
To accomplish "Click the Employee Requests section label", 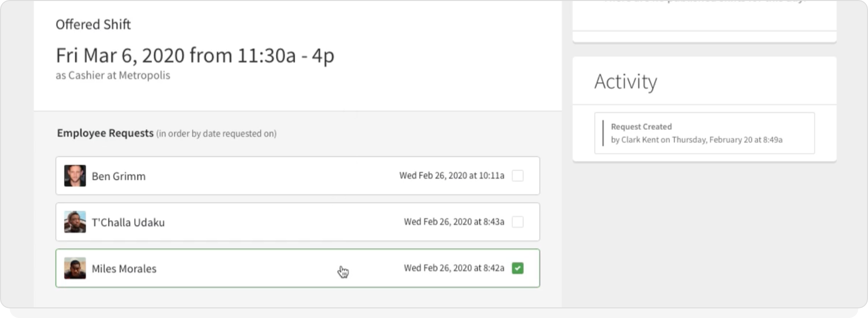I will point(105,133).
